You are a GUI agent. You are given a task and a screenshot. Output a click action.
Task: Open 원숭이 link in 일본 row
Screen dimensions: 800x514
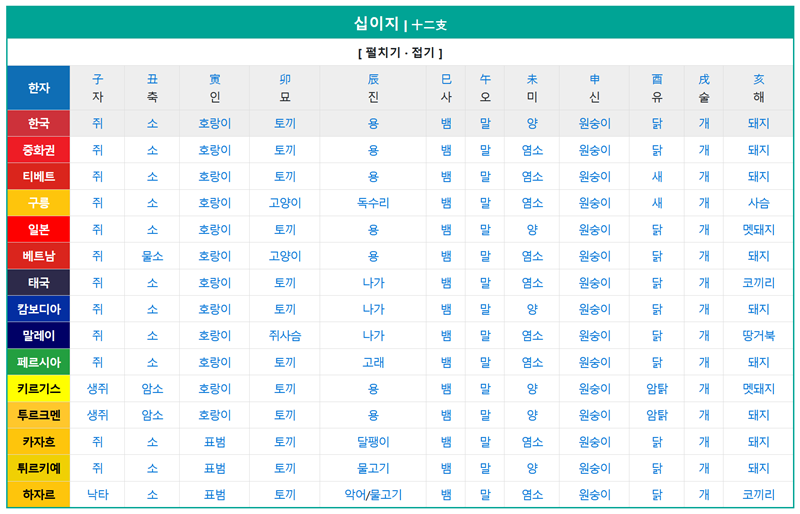click(x=594, y=230)
